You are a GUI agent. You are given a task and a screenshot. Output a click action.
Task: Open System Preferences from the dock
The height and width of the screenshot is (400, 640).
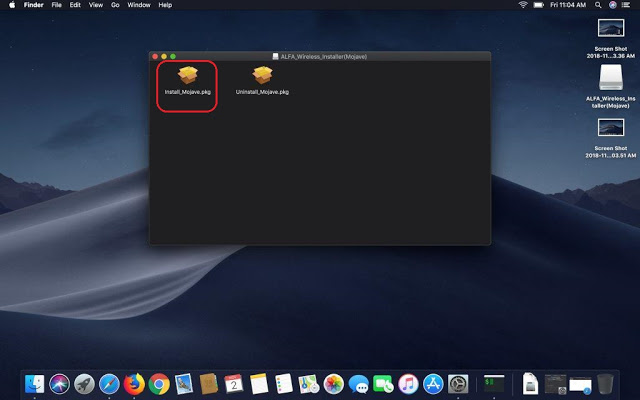458,382
